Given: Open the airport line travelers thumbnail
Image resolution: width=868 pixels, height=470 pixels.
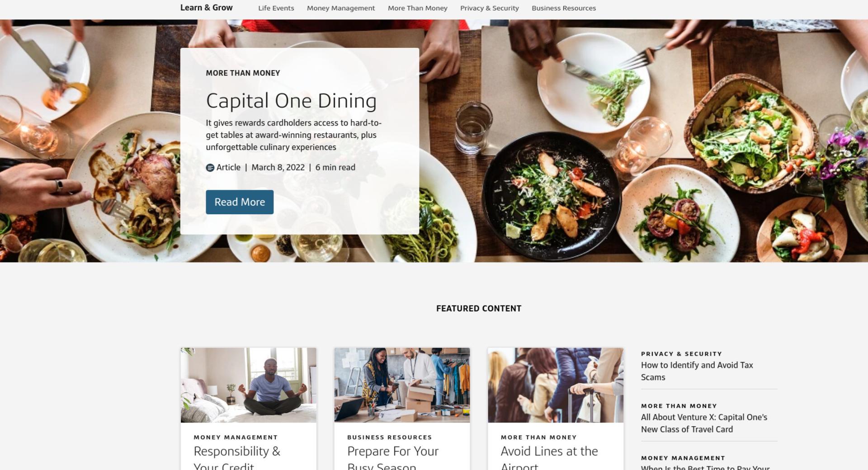Looking at the screenshot, I should pyautogui.click(x=556, y=385).
